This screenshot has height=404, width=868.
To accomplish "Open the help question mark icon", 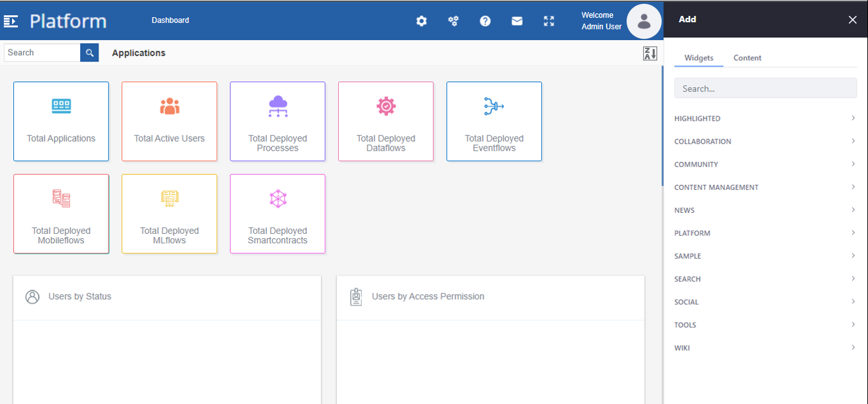I will coord(485,21).
